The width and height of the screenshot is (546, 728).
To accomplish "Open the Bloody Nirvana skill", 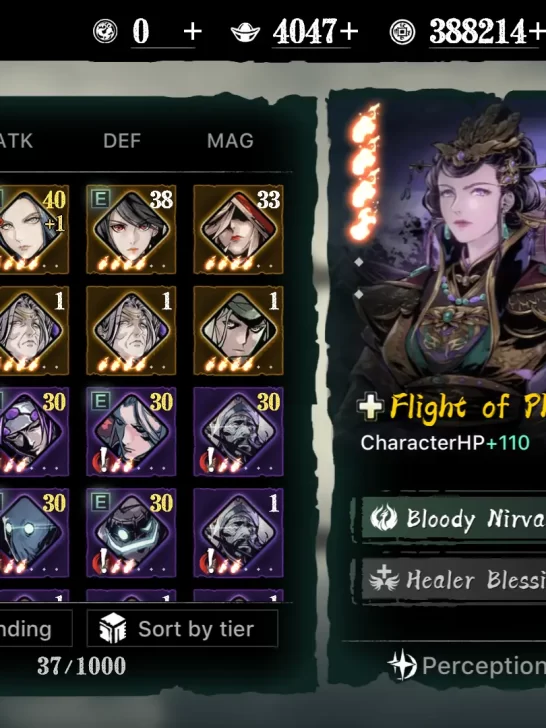I will [454, 518].
